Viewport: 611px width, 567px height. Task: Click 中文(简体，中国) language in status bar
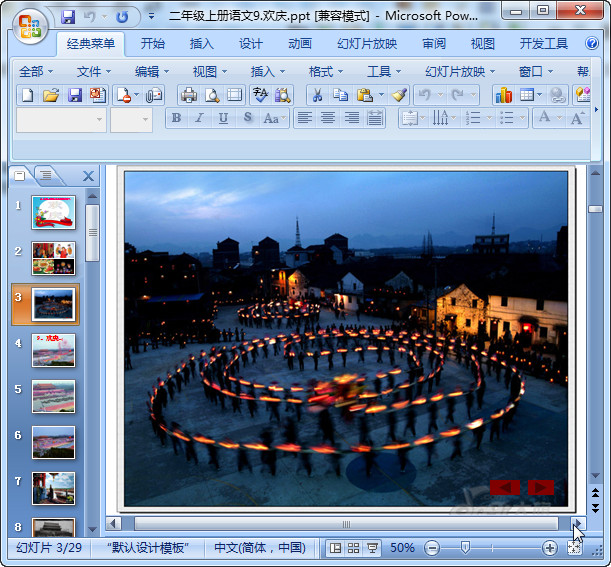coord(260,548)
